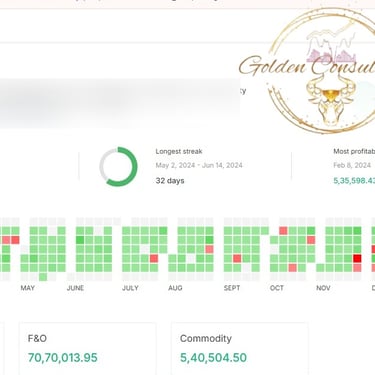375x375 pixels.
Task: Click the most profitable amount 5,35,598
Action: point(354,181)
